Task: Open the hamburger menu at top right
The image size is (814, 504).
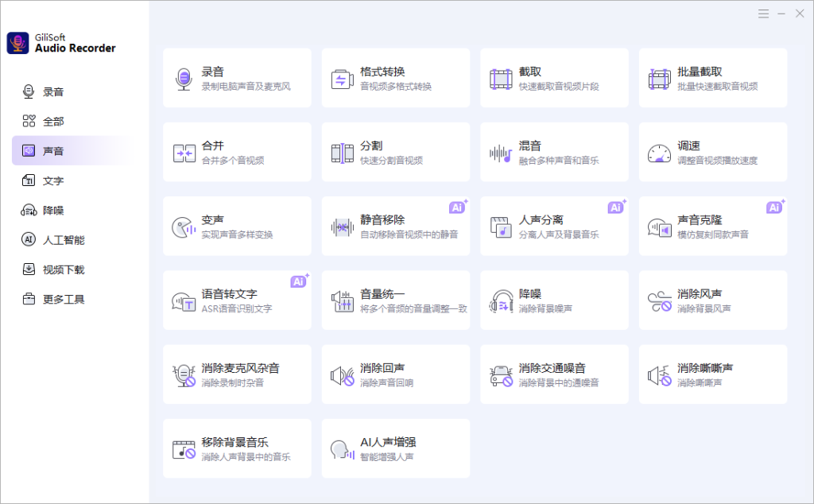Action: click(x=762, y=14)
